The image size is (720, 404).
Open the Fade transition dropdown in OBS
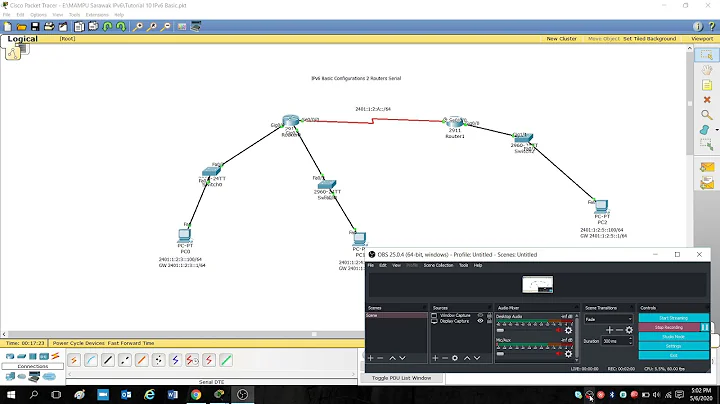coord(608,319)
